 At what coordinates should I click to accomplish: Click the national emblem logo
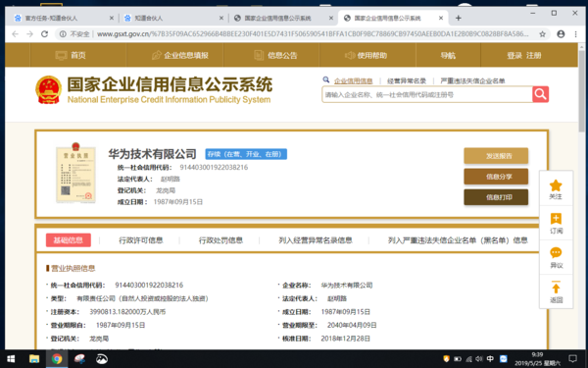48,89
